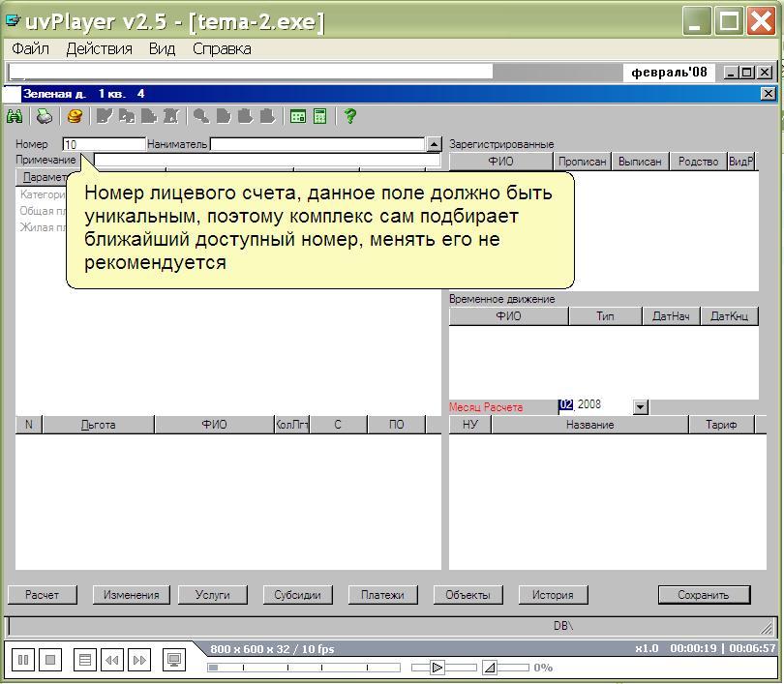Click the Прописан column header
The image size is (784, 684).
[x=582, y=162]
